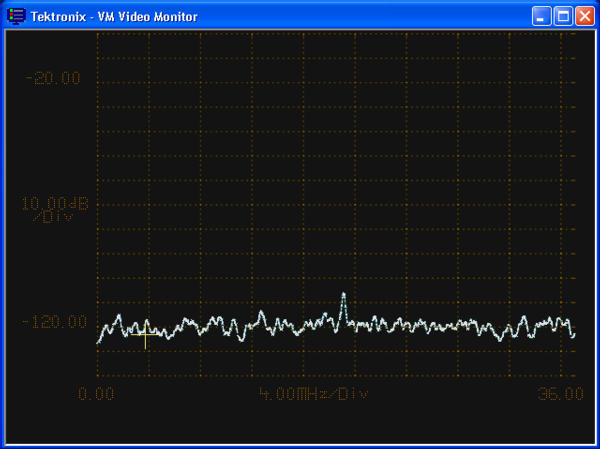Click the Tektronix application icon in title bar
The image size is (600, 449).
16,16
